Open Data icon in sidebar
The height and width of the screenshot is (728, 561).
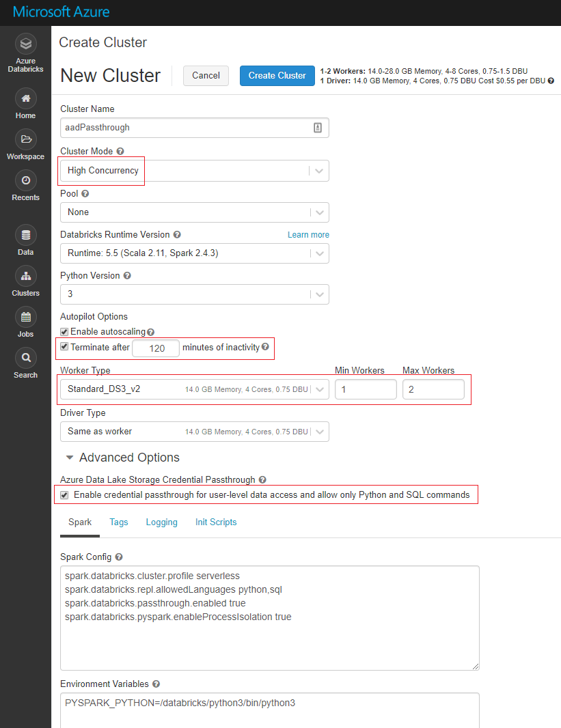click(25, 235)
